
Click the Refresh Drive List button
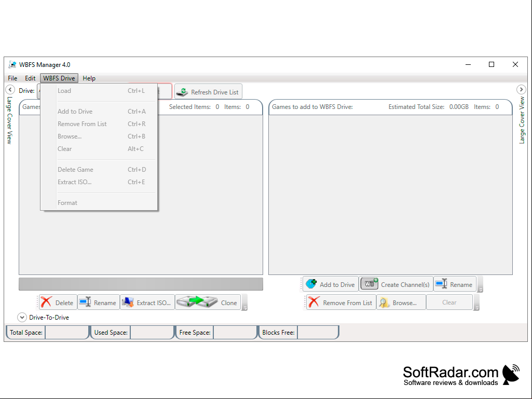pos(208,92)
